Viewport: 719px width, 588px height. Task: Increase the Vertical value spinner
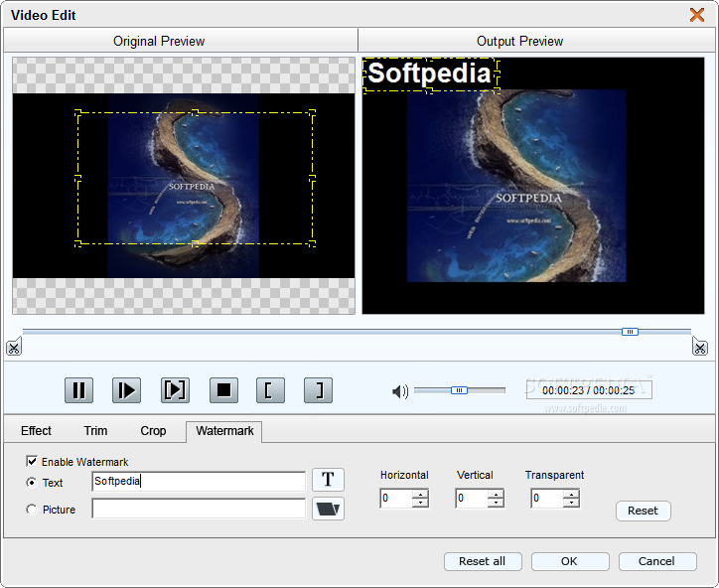(496, 494)
